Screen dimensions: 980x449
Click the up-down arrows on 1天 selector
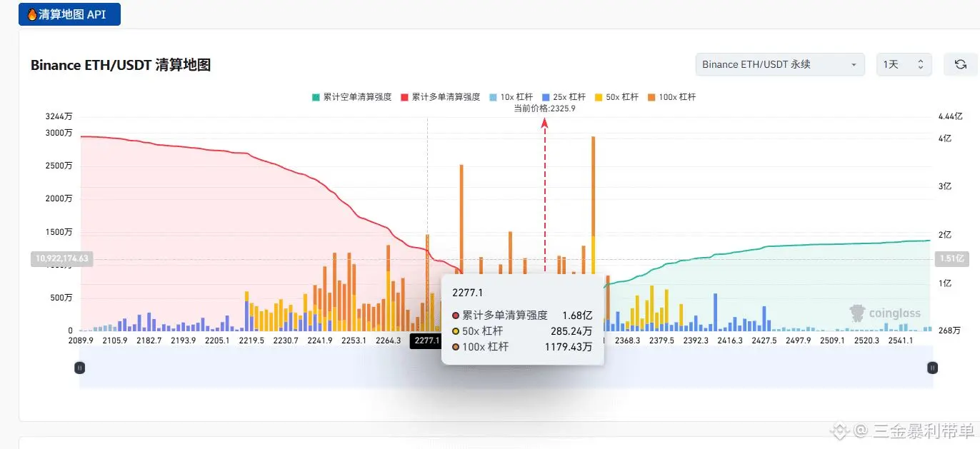920,65
